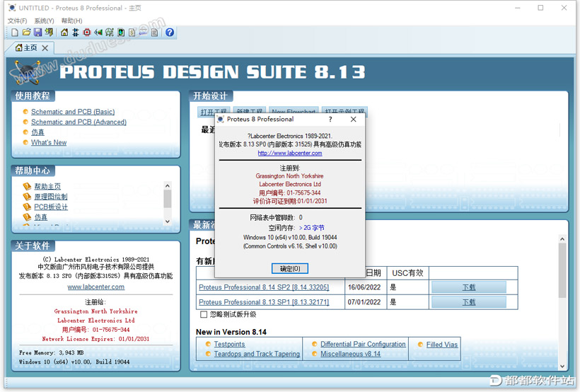
Task: Open 原理图绘制 help link
Action: [x=51, y=197]
